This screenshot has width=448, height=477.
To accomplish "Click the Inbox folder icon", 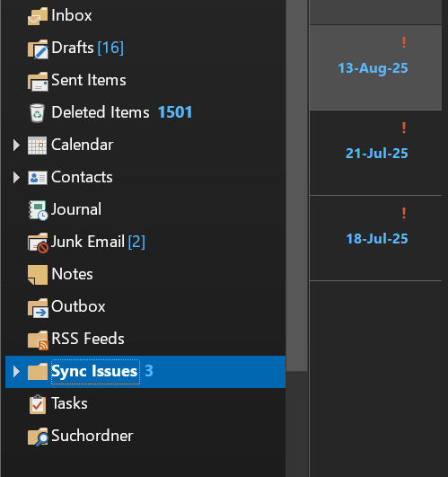I will (38, 16).
